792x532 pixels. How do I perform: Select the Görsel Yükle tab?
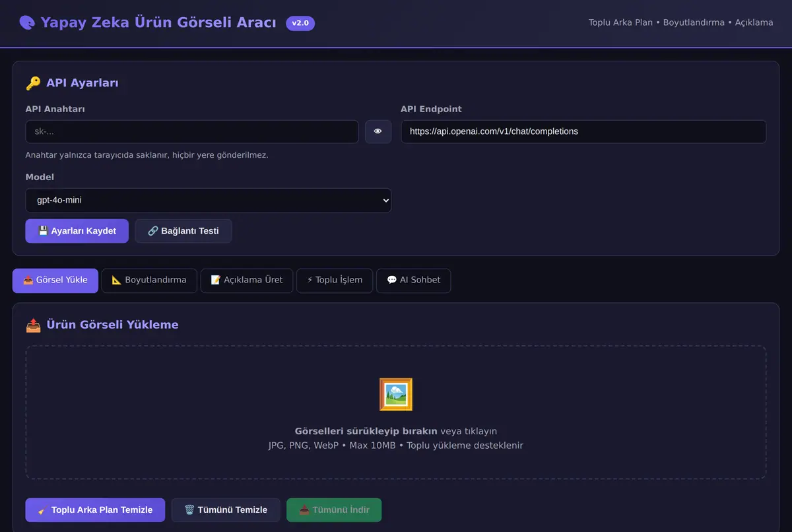pyautogui.click(x=55, y=281)
